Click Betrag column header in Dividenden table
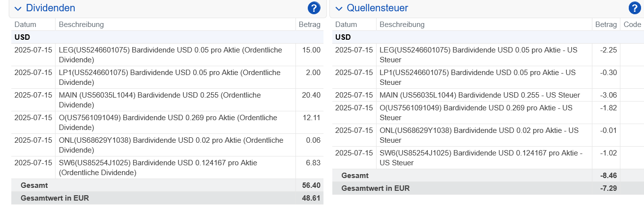Viewport: 644px width, 206px height. 309,25
